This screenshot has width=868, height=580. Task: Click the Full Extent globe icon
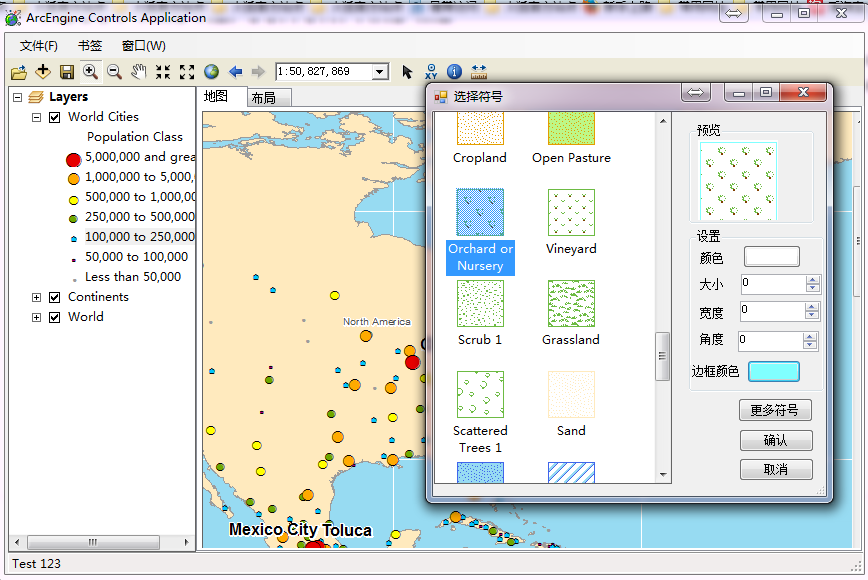point(211,71)
